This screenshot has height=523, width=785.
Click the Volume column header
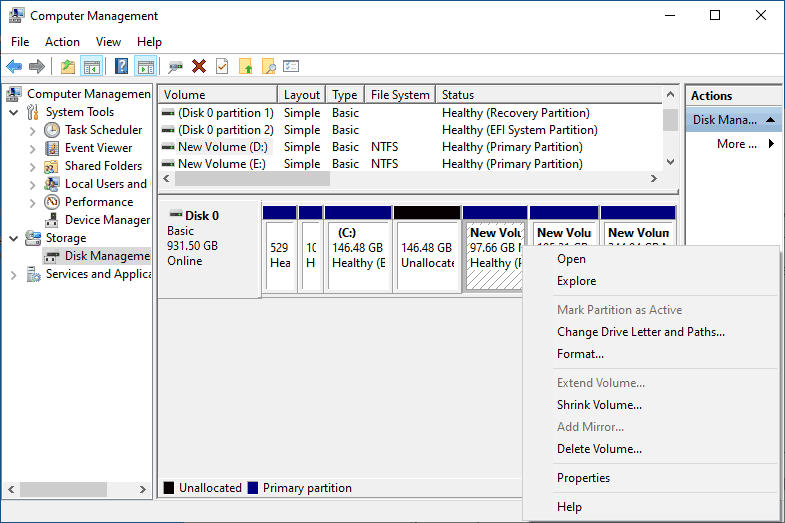tap(218, 95)
